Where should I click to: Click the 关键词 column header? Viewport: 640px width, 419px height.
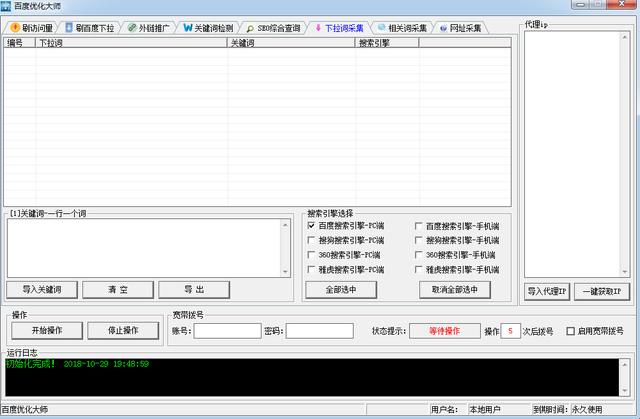coord(291,42)
